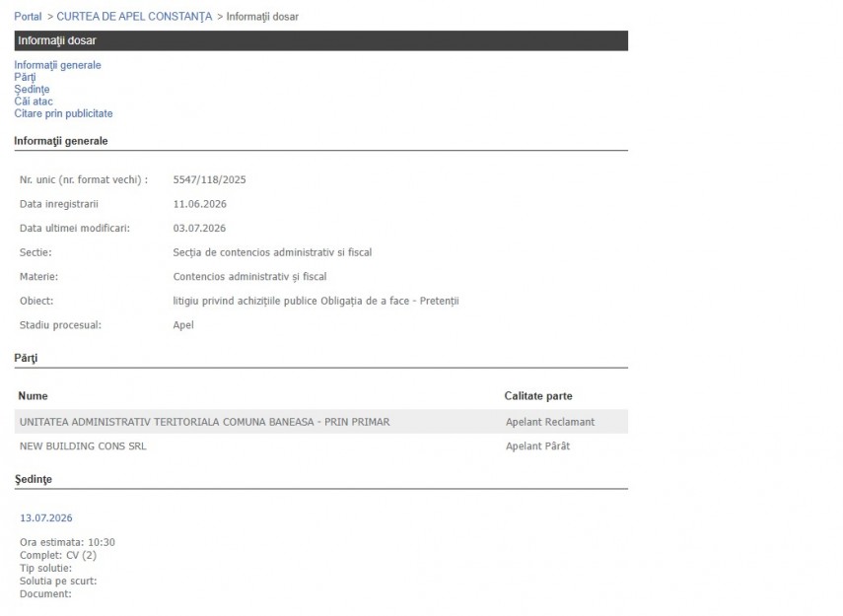The width and height of the screenshot is (843, 616).
Task: Click the Apelant Pârât cell
Action: (x=537, y=446)
